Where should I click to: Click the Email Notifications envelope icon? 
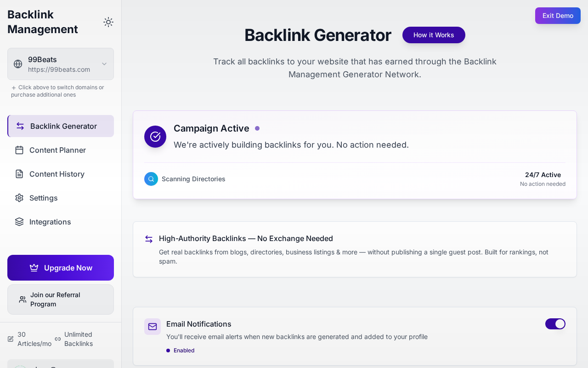(x=153, y=327)
